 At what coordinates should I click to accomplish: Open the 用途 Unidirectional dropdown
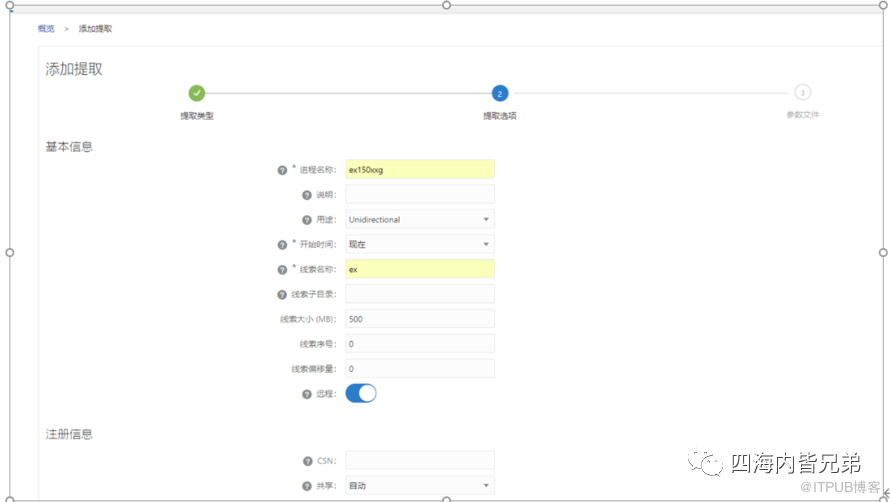[x=420, y=219]
